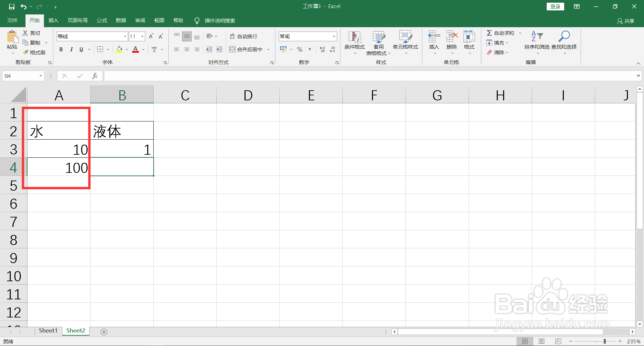Decrease font size with the smaller A icon

[x=161, y=36]
